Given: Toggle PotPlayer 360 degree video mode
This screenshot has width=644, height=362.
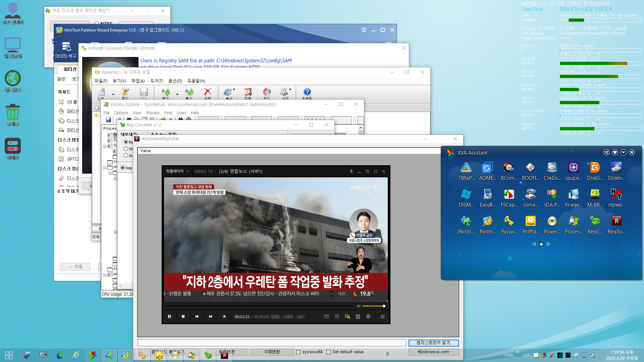Looking at the screenshot, I should (327, 316).
